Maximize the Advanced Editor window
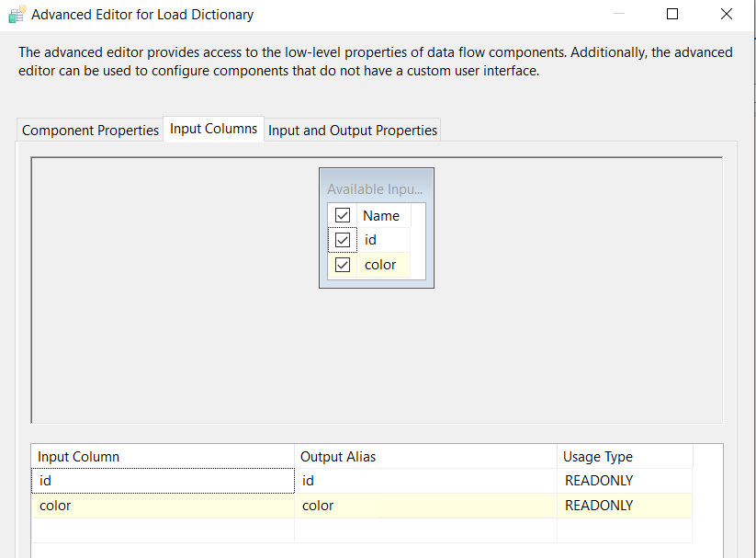This screenshot has height=558, width=756. 672,15
